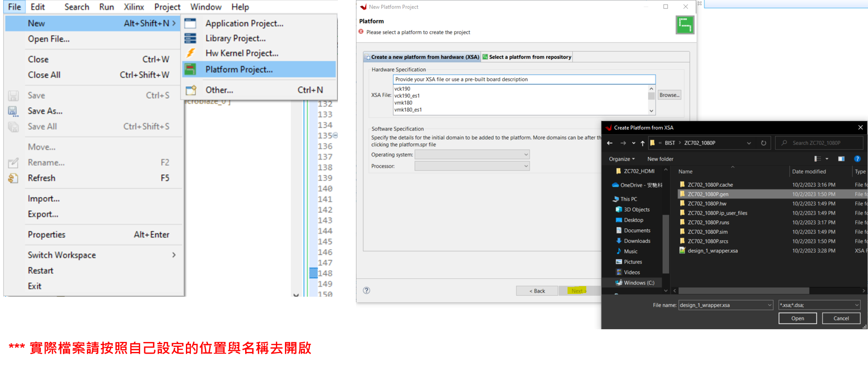Click the Search ZC702_1080P field

coord(819,143)
